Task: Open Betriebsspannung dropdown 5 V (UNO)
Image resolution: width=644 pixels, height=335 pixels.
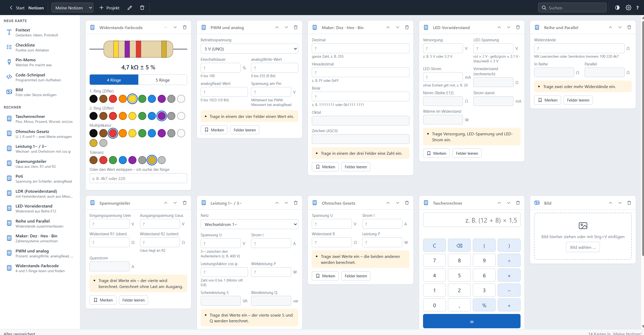Action: tap(250, 49)
